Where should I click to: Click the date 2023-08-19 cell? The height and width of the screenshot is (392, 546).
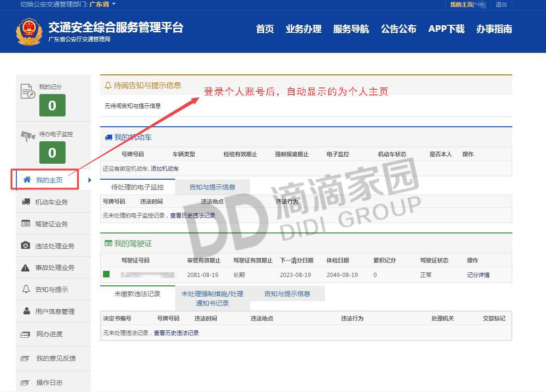[295, 275]
